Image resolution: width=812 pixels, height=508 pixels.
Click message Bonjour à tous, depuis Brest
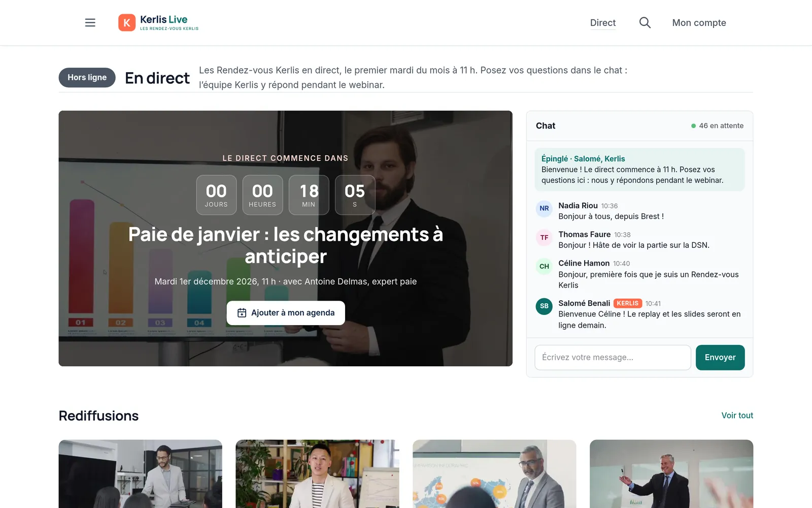coord(611,216)
